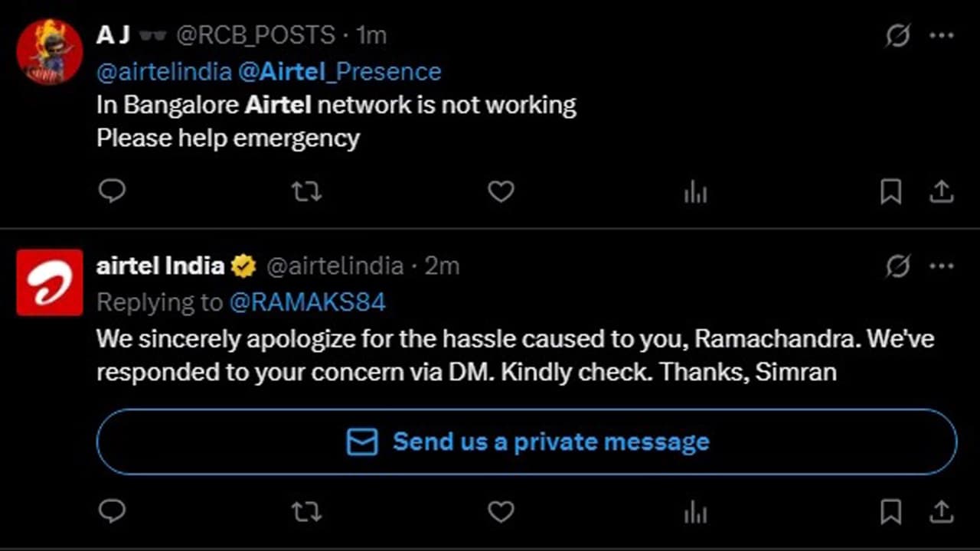Open Grok icon on A J's tweet
Viewport: 980px width, 551px height.
click(897, 36)
